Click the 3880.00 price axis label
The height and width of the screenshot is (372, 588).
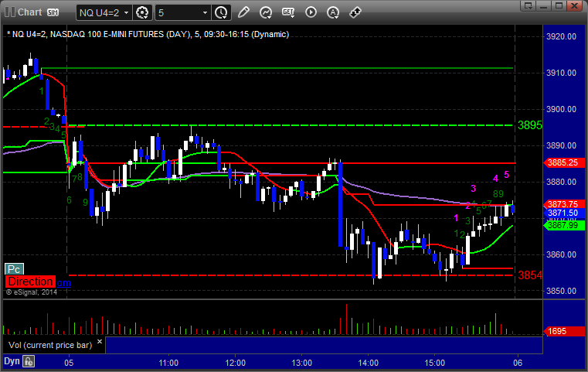coord(561,182)
